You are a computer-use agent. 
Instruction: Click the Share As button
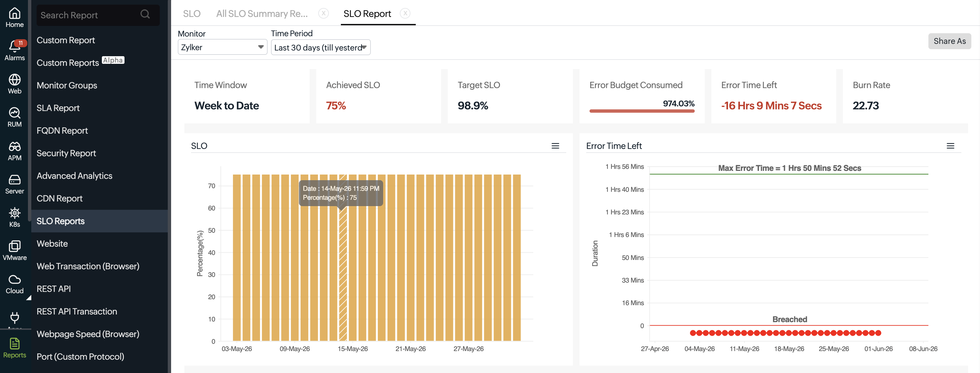tap(949, 41)
